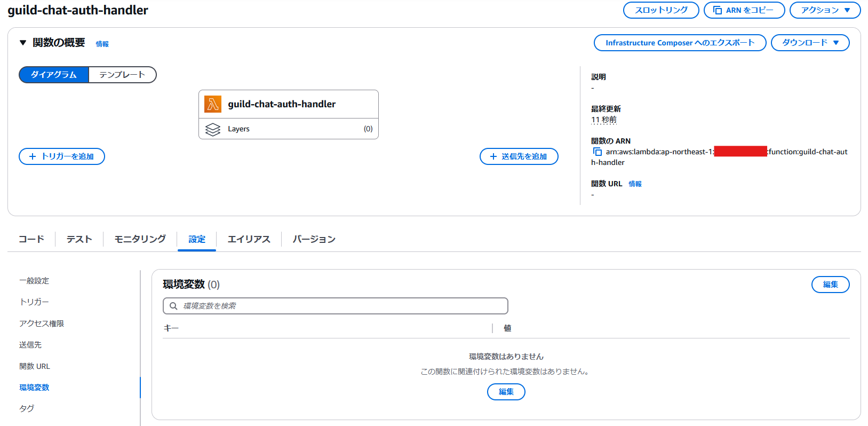
Task: Go to the バージョン tab
Action: coord(314,239)
